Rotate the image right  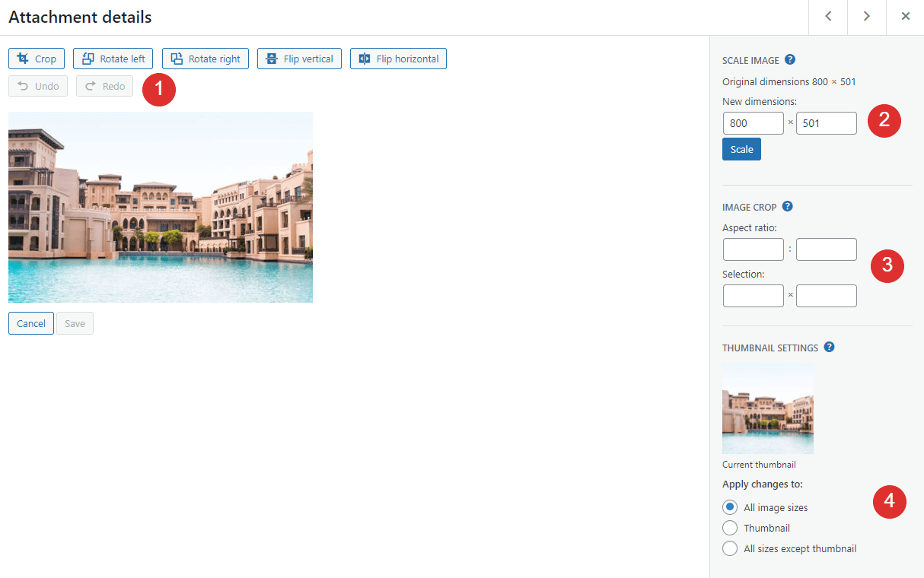[205, 59]
